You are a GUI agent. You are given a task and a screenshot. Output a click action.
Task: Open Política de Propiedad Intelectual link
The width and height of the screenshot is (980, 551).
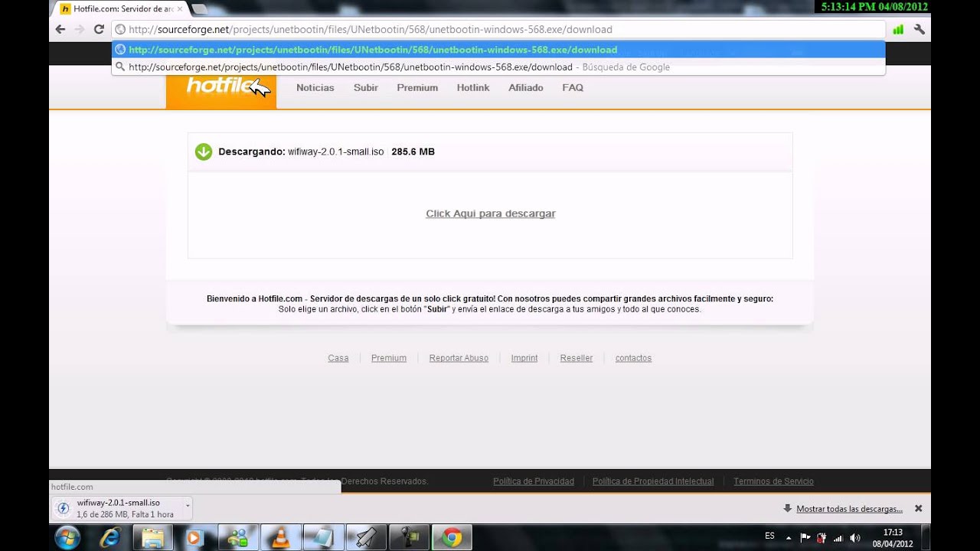tap(653, 481)
